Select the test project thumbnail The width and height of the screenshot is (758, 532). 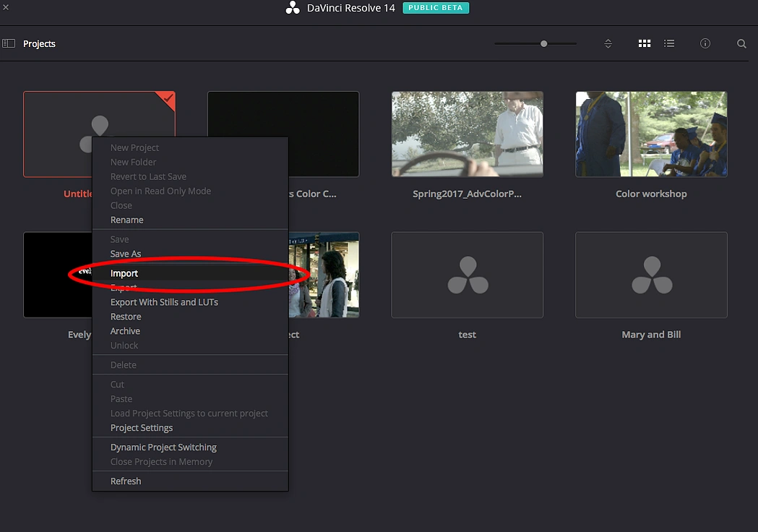coord(467,275)
